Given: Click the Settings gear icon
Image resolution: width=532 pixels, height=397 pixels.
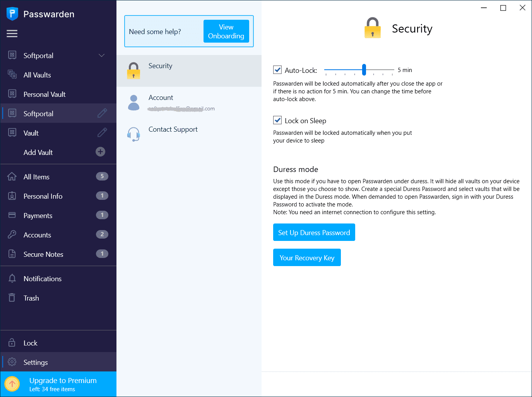Looking at the screenshot, I should [12, 362].
